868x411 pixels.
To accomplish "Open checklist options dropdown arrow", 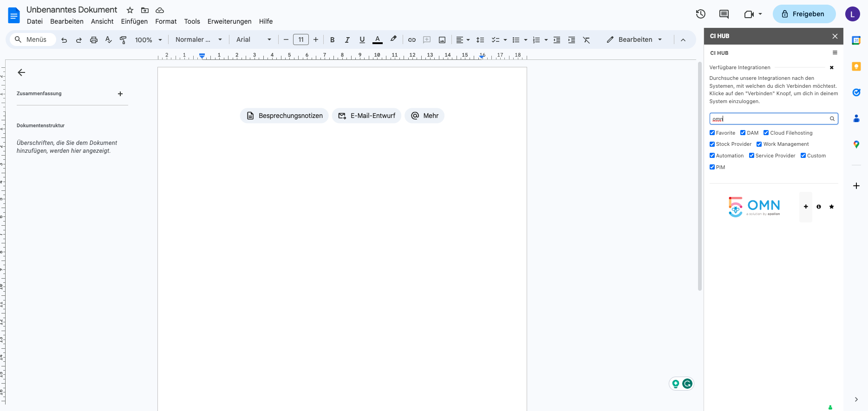I will click(x=505, y=40).
